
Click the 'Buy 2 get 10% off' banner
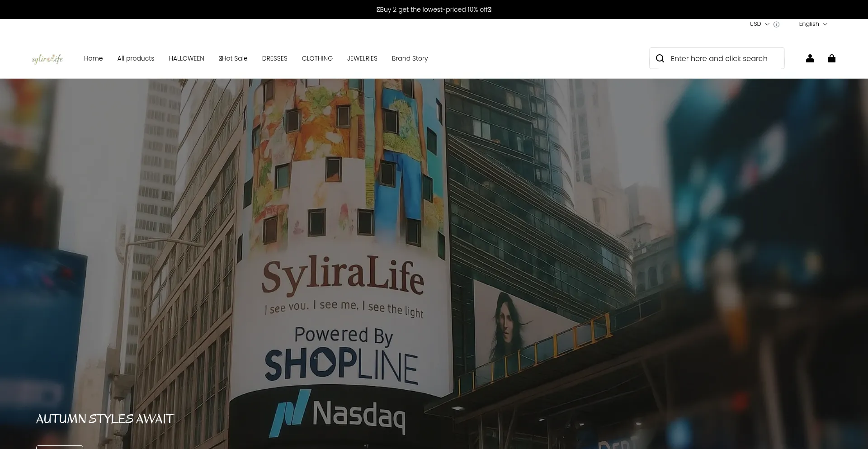pos(434,9)
